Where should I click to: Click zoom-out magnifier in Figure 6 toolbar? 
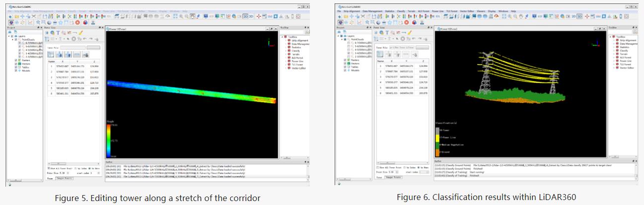click(515, 16)
